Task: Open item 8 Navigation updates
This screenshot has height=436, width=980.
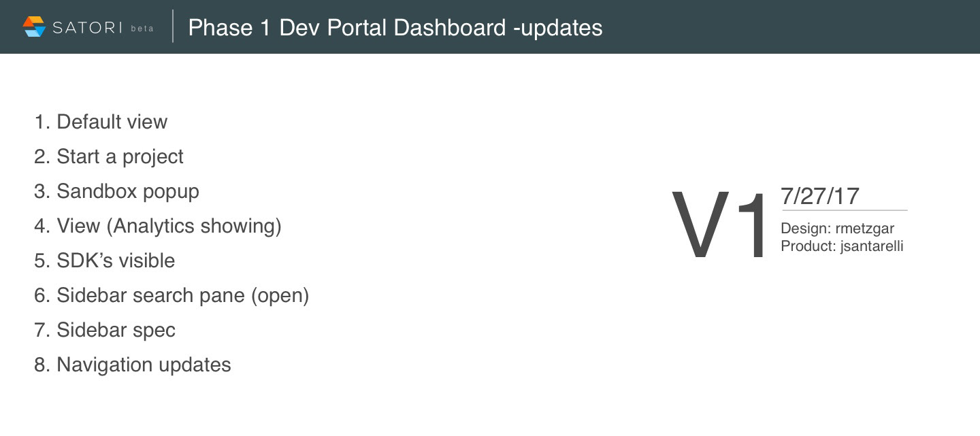Action: pyautogui.click(x=133, y=365)
